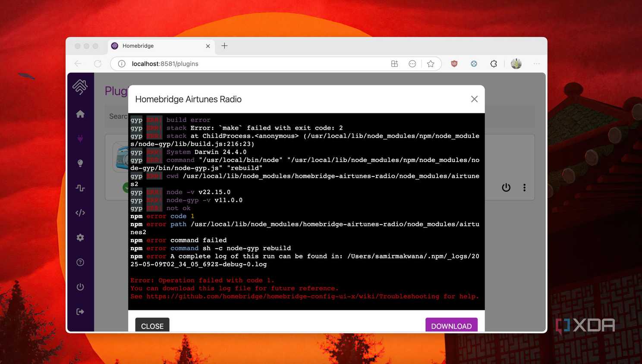Open the Help question mark icon
This screenshot has height=364, width=642.
80,262
